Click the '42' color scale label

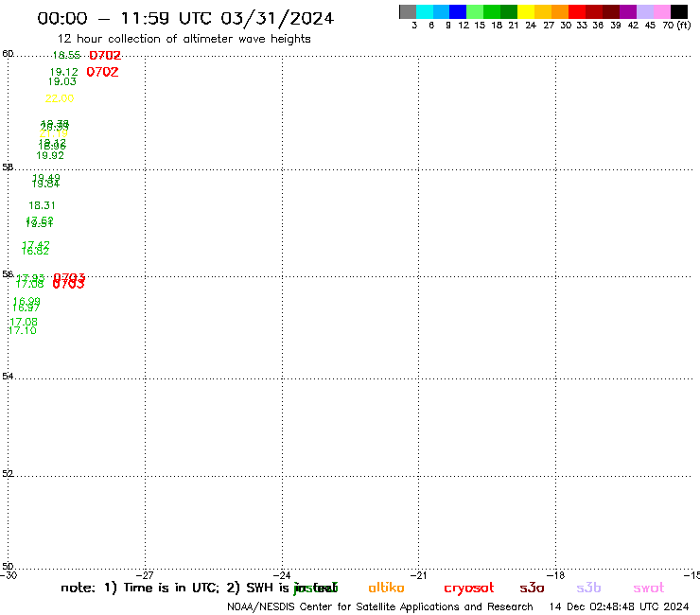click(x=633, y=26)
